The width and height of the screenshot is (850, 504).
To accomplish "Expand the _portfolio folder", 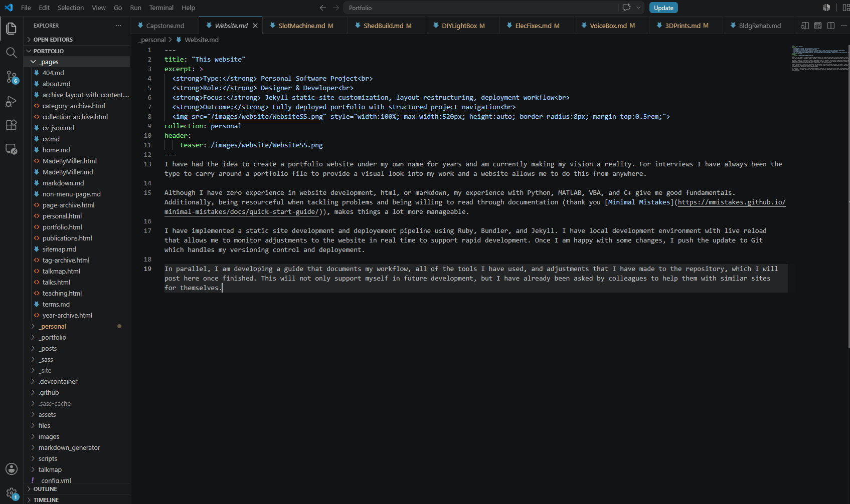I will 77,337.
